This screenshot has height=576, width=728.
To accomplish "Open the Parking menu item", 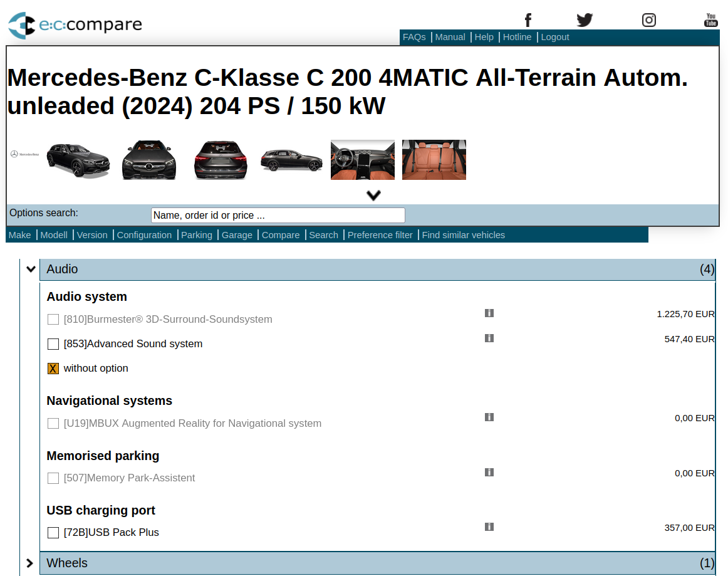I will pos(196,235).
